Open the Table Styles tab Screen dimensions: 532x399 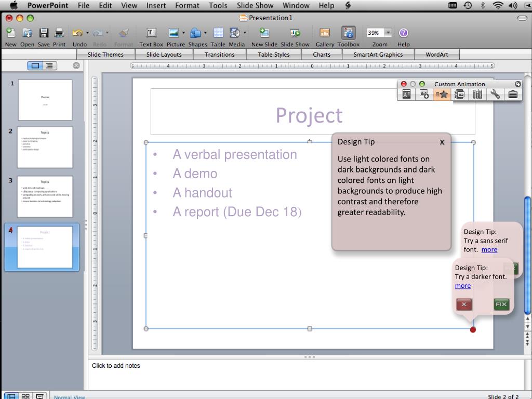click(x=273, y=54)
